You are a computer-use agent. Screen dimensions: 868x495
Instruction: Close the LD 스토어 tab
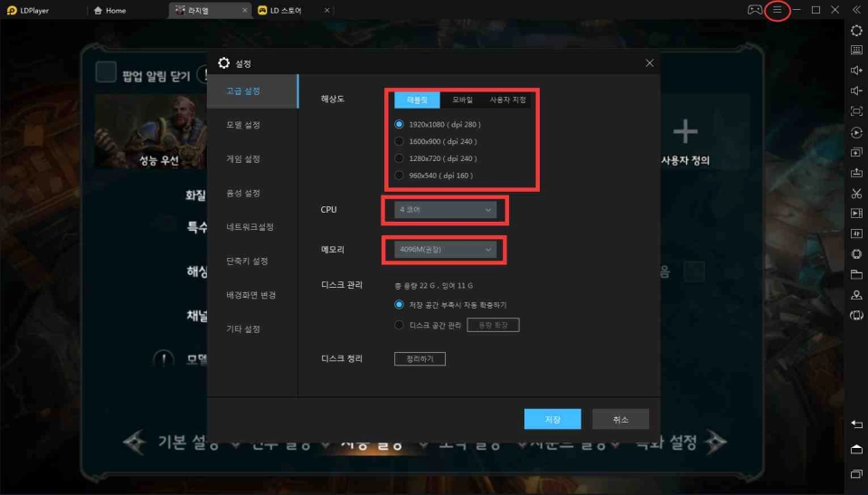(326, 11)
